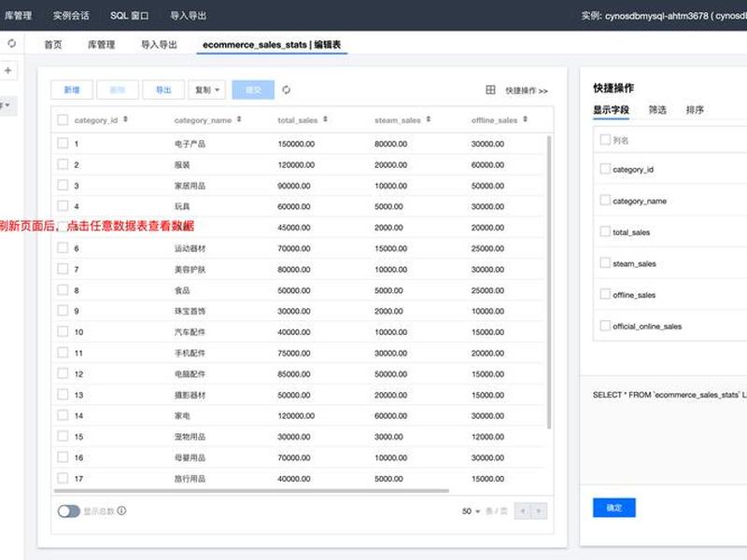
Task: Expand 快捷操作 >> panel link
Action: [527, 91]
